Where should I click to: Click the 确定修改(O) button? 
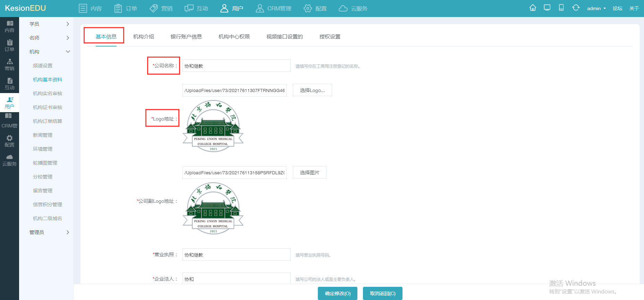click(338, 293)
